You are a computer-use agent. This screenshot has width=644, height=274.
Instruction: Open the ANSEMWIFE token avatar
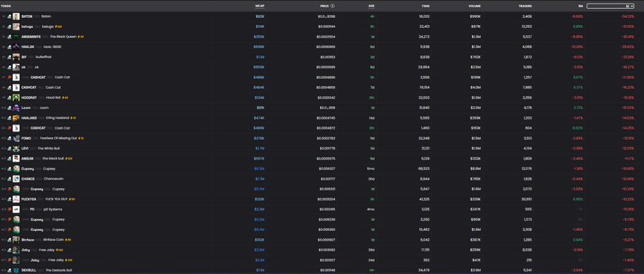point(16,36)
